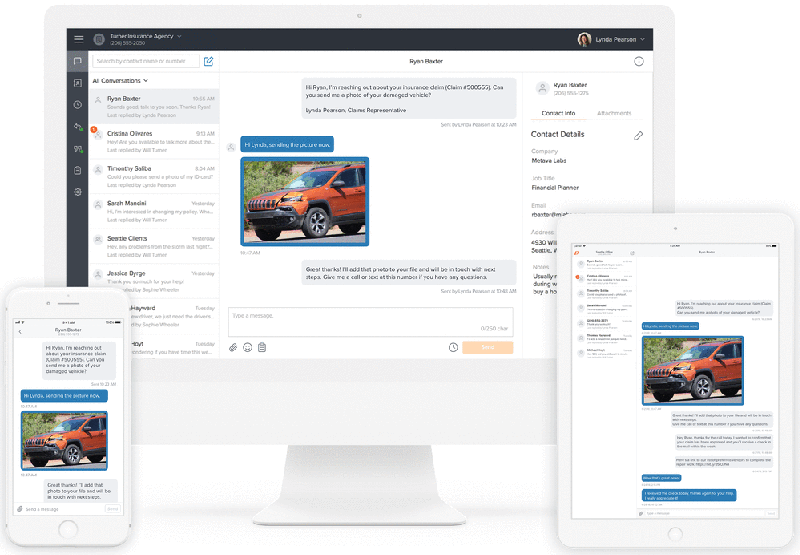Tap the phone's physical home button
800x555 pixels.
(x=68, y=530)
